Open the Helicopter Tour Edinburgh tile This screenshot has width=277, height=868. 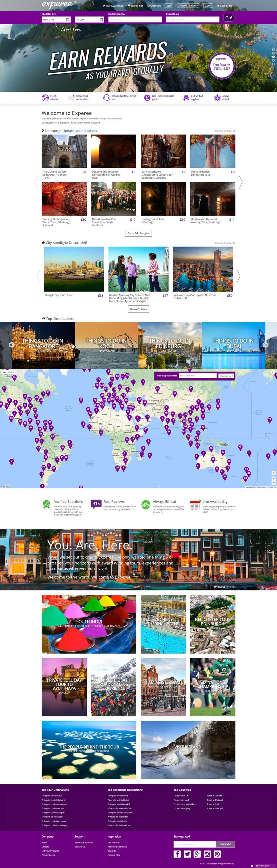[213, 625]
